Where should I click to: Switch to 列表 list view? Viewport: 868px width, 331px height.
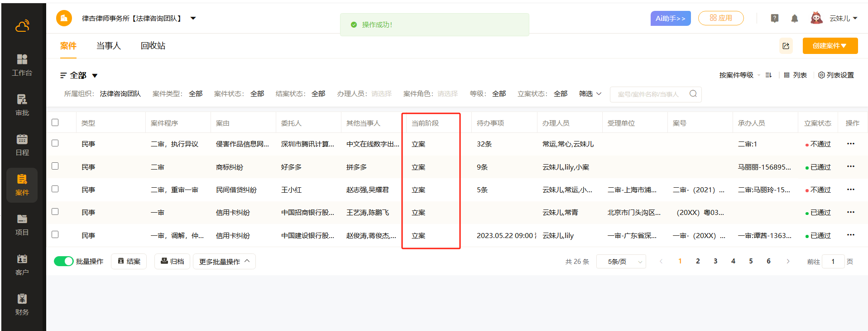click(x=795, y=75)
